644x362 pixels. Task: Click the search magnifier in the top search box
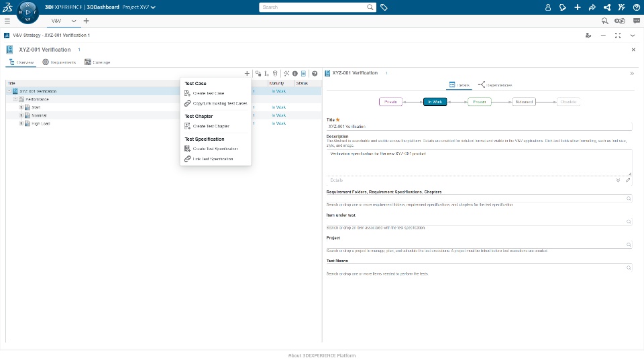370,7
